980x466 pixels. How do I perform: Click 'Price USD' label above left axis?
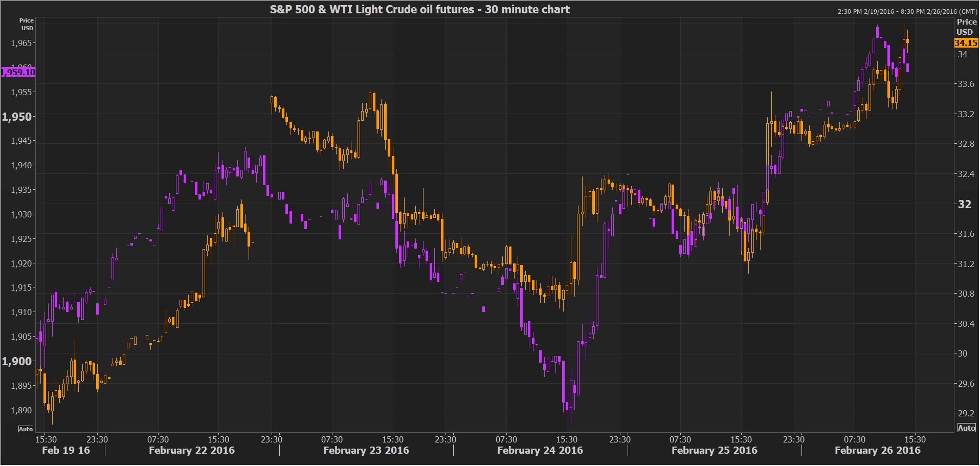click(27, 24)
